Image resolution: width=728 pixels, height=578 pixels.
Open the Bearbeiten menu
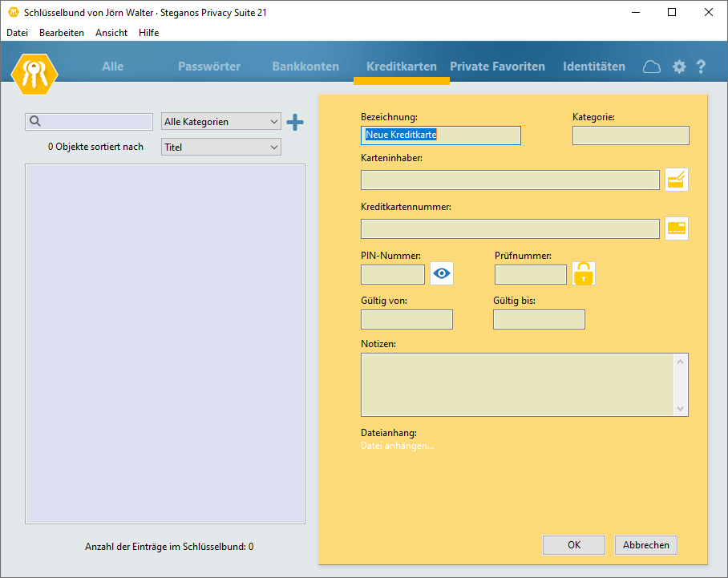(62, 33)
